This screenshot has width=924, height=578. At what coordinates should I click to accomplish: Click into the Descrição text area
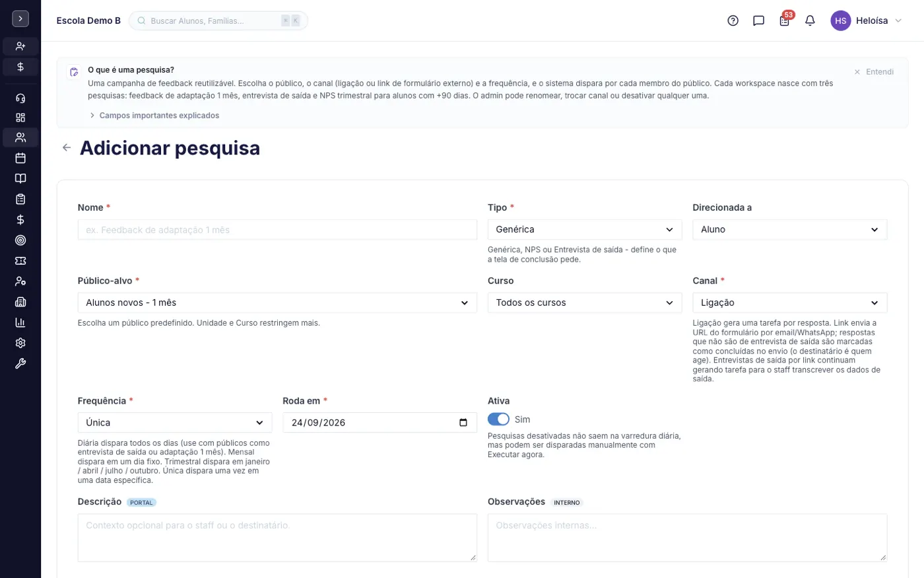coord(277,538)
